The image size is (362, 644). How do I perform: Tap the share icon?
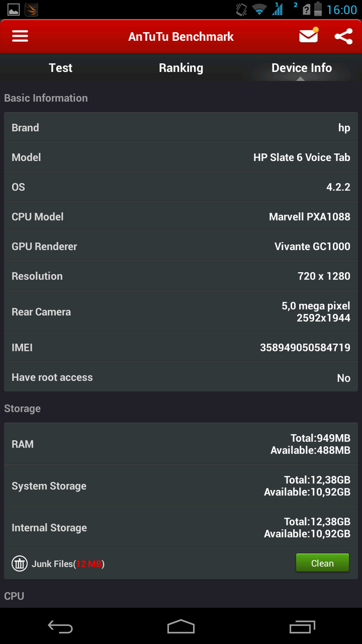click(x=343, y=36)
